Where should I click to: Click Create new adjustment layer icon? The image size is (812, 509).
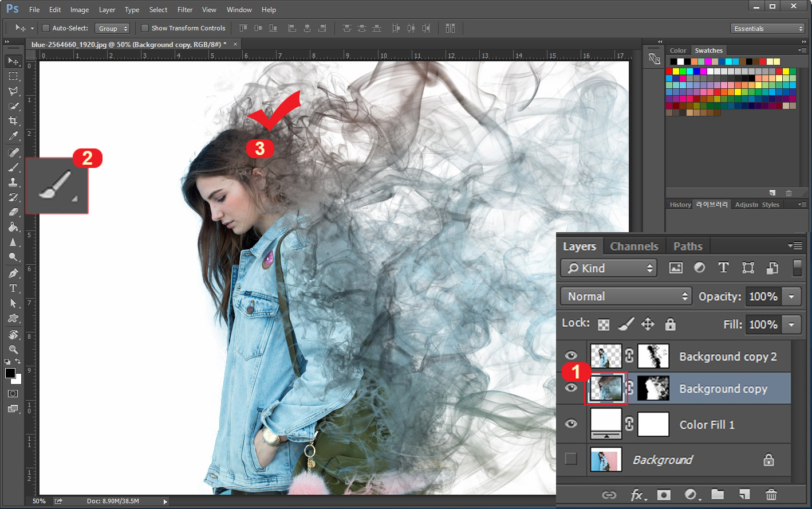pyautogui.click(x=691, y=495)
